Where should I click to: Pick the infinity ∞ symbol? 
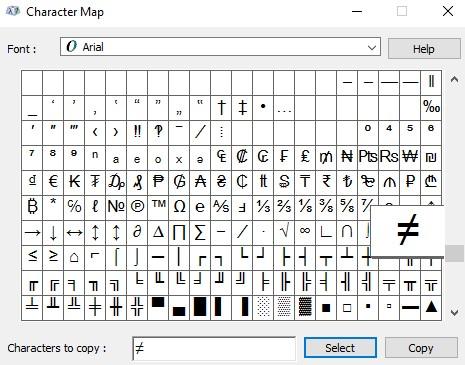pyautogui.click(x=305, y=233)
